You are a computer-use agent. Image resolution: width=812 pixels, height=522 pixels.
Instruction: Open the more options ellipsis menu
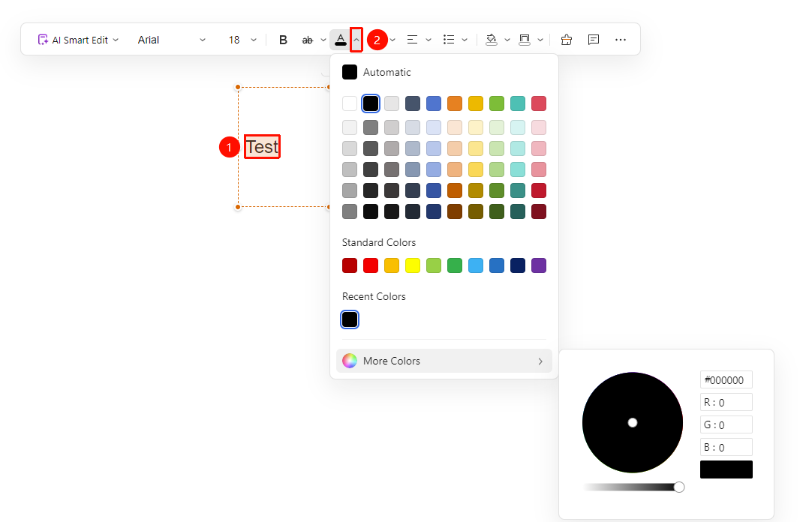click(x=621, y=40)
